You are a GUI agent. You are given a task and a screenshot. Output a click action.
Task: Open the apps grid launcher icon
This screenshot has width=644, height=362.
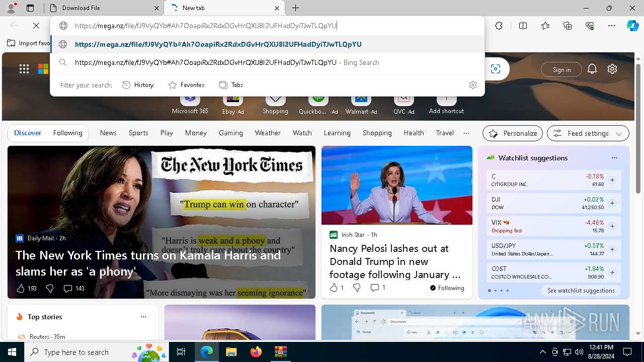point(24,69)
